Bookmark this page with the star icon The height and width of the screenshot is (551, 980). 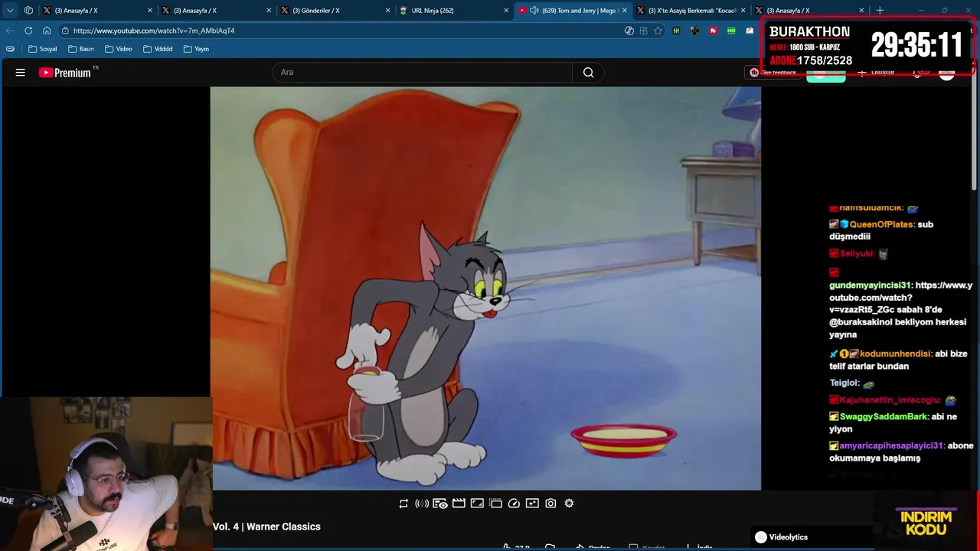click(x=658, y=31)
